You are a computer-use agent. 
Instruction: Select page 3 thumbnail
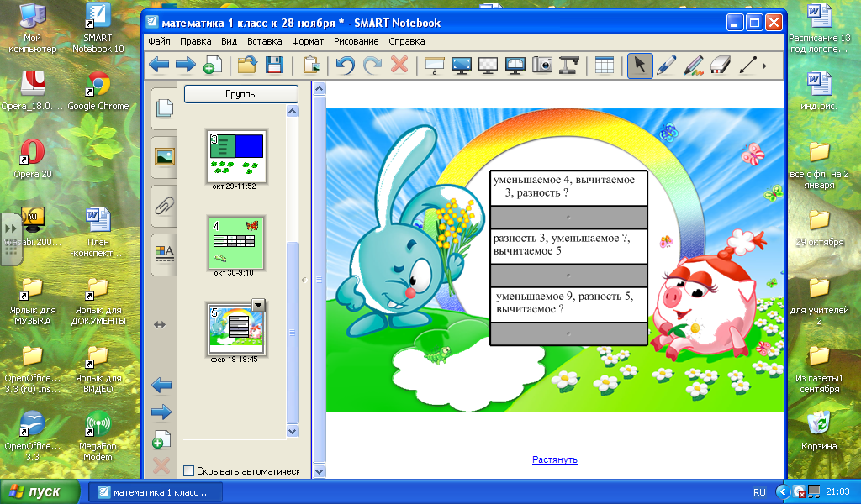click(236, 157)
